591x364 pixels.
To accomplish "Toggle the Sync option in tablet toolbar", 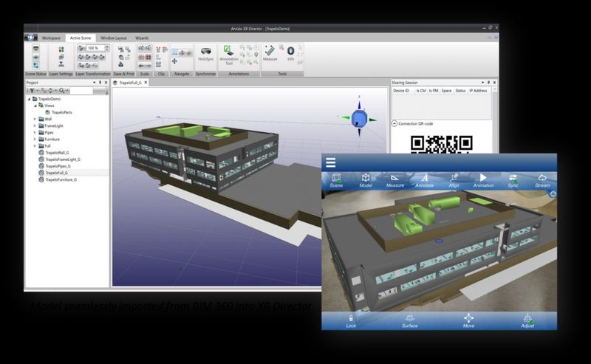I will [513, 178].
